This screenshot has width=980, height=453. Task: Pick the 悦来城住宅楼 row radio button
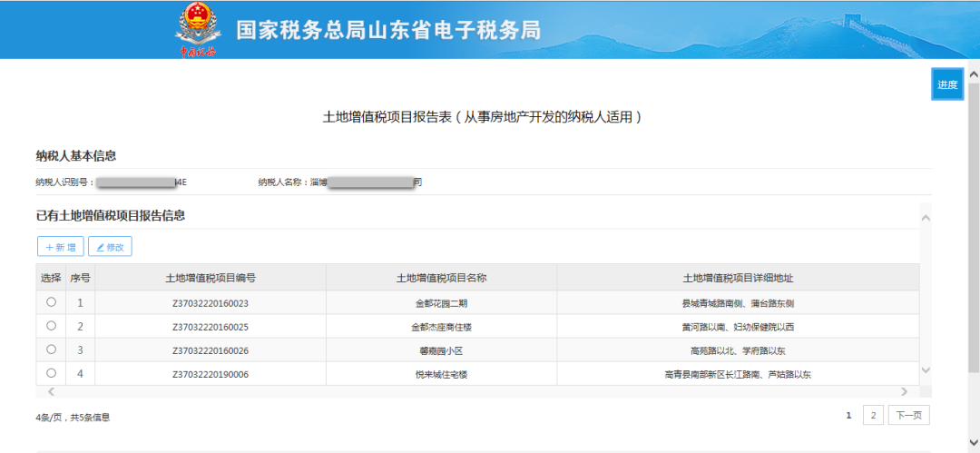pos(51,373)
